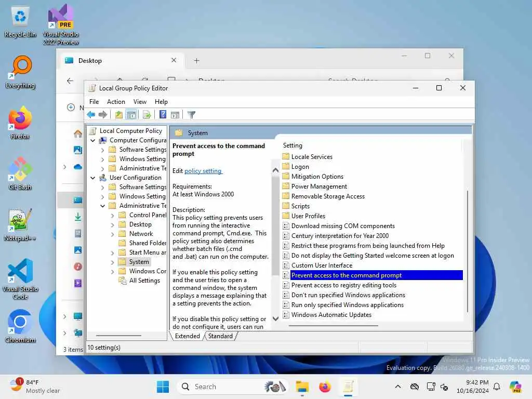Open Visual Studio 2022 Preview desktop icon

(x=61, y=25)
